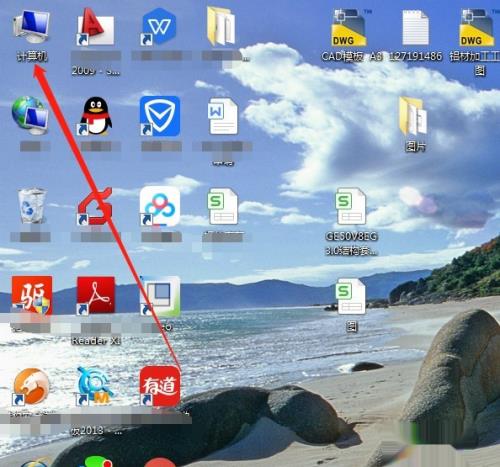Open the Baidu cloud shortcut with colored rings
The width and height of the screenshot is (500, 467).
[x=160, y=206]
